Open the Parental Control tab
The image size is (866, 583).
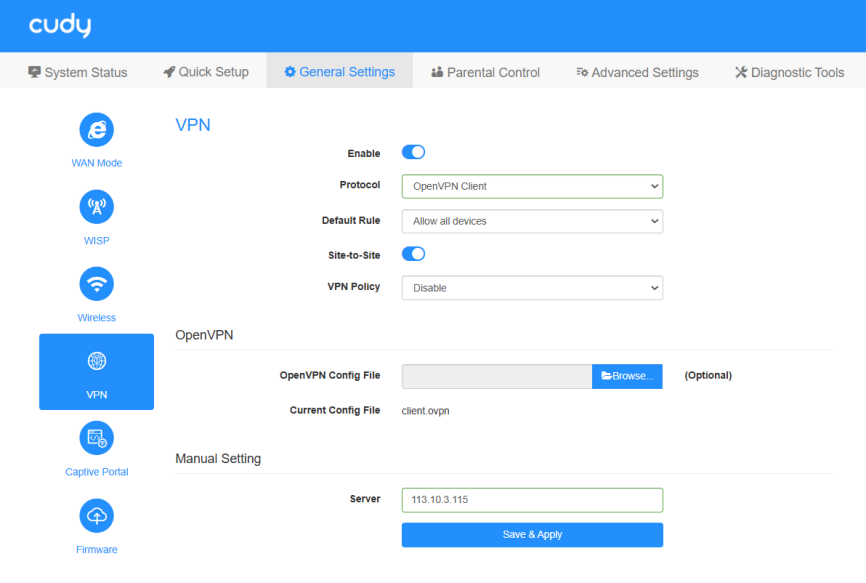(x=485, y=72)
